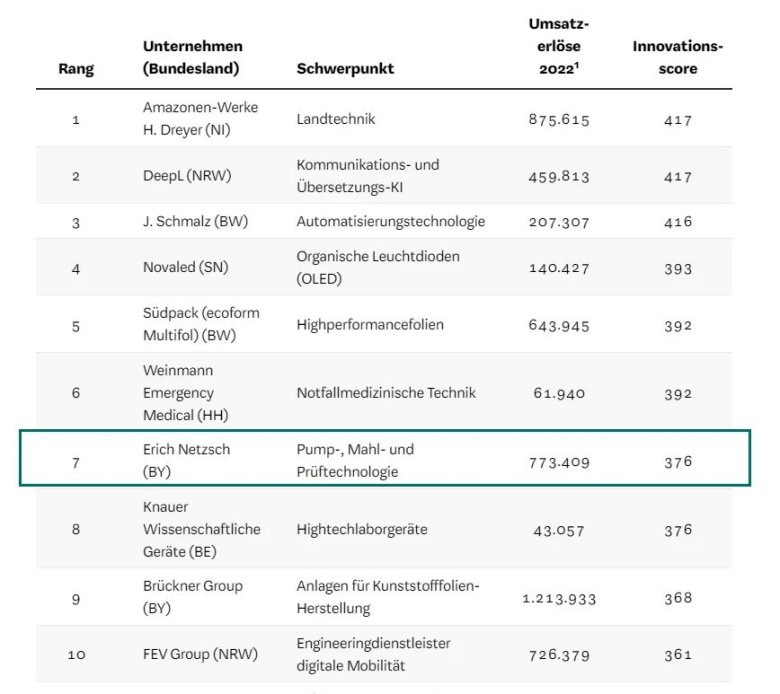Click the innovation score 368
Viewport: 780px width, 694px height.
(677, 598)
